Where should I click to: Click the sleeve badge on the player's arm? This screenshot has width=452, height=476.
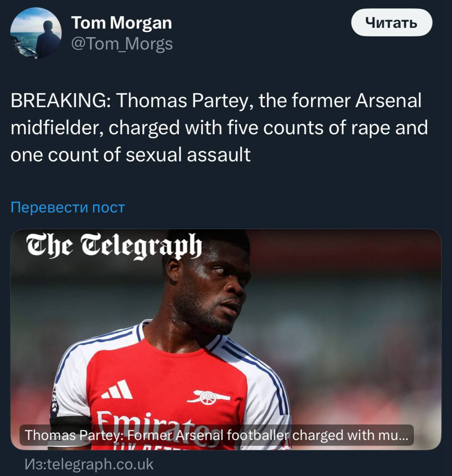click(55, 399)
